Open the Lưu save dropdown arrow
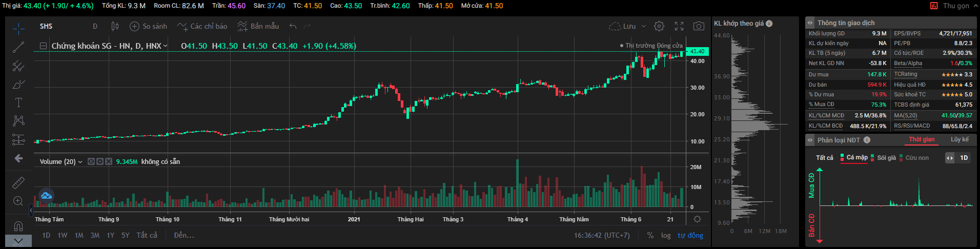980x249 pixels. coord(644,26)
